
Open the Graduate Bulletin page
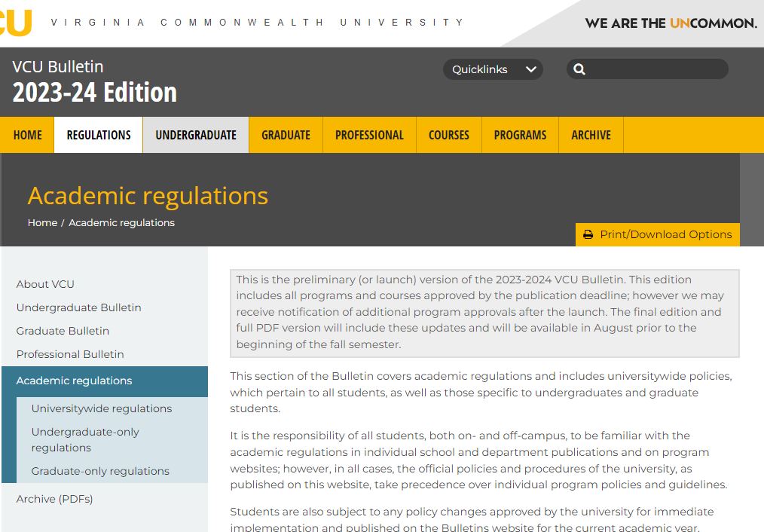click(63, 331)
